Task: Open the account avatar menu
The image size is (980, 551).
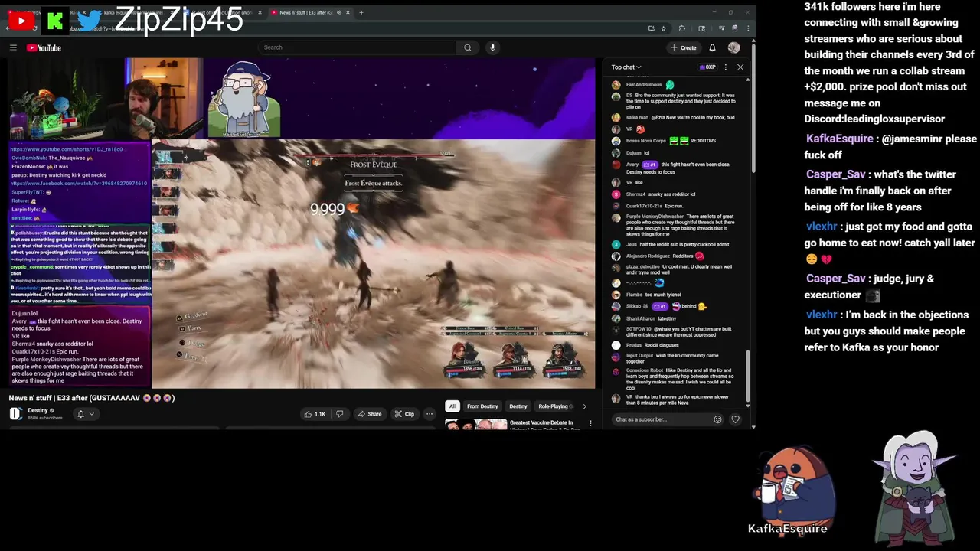Action: point(733,47)
